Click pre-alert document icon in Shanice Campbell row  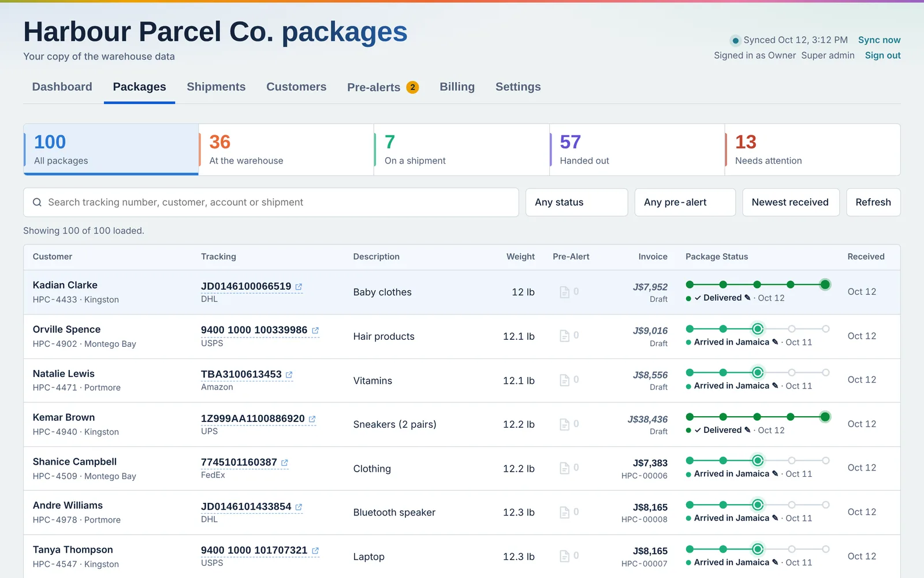coord(565,469)
